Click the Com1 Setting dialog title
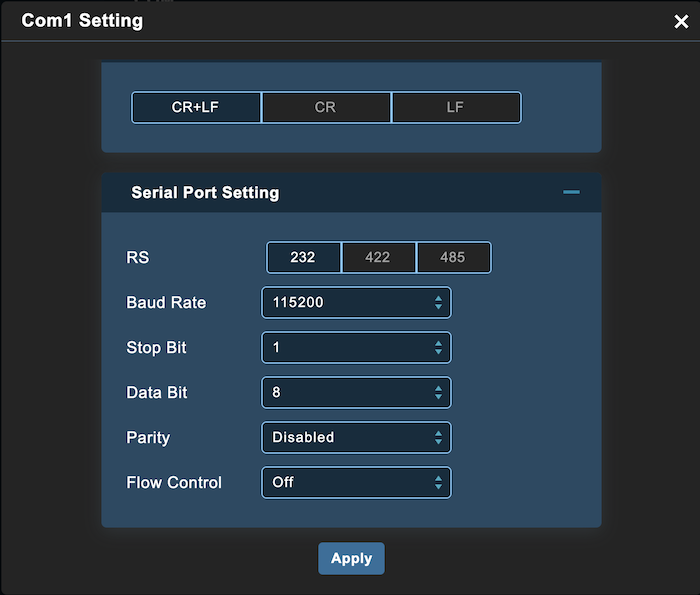 (x=82, y=21)
